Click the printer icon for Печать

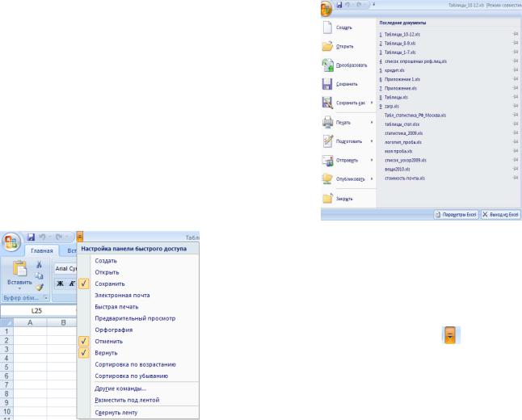point(327,122)
